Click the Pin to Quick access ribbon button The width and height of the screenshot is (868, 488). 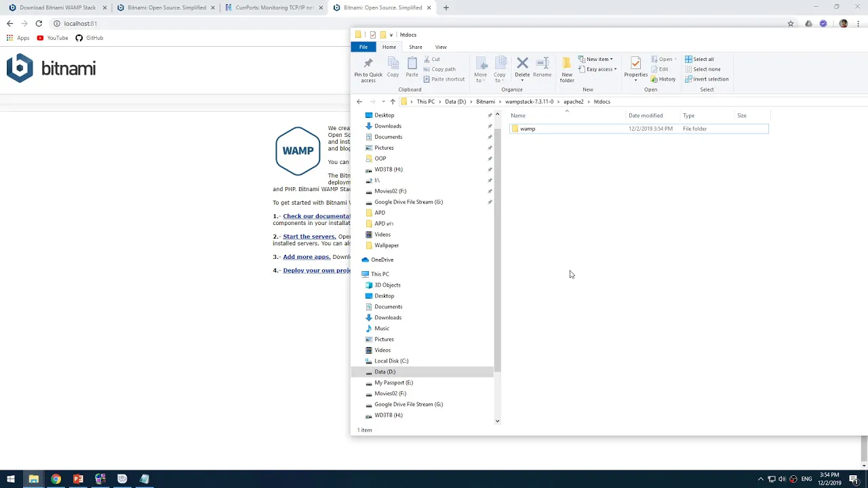click(368, 70)
